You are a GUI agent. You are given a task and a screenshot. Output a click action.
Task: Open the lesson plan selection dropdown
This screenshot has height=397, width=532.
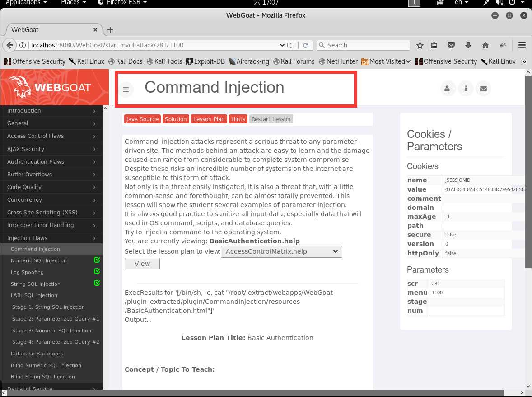(x=281, y=252)
